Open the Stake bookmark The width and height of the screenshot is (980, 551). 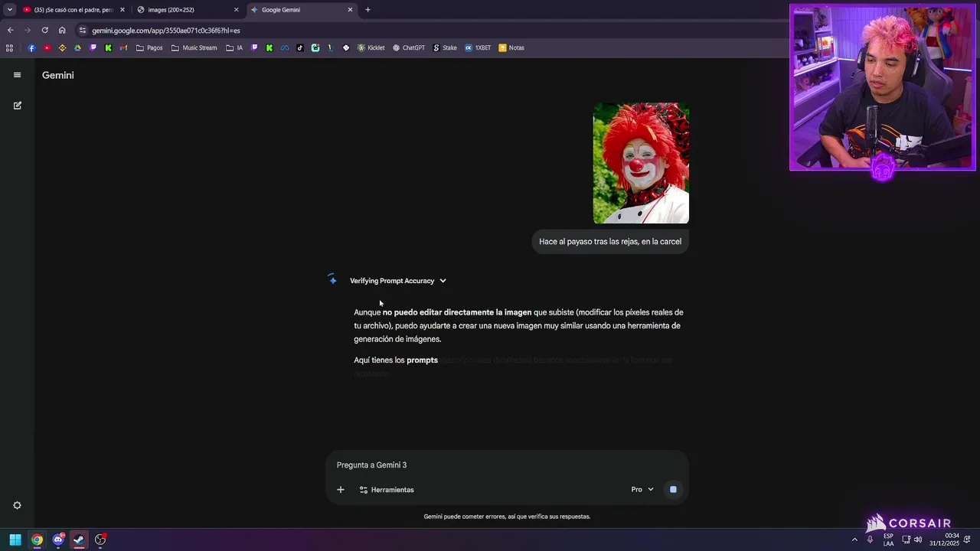click(445, 47)
